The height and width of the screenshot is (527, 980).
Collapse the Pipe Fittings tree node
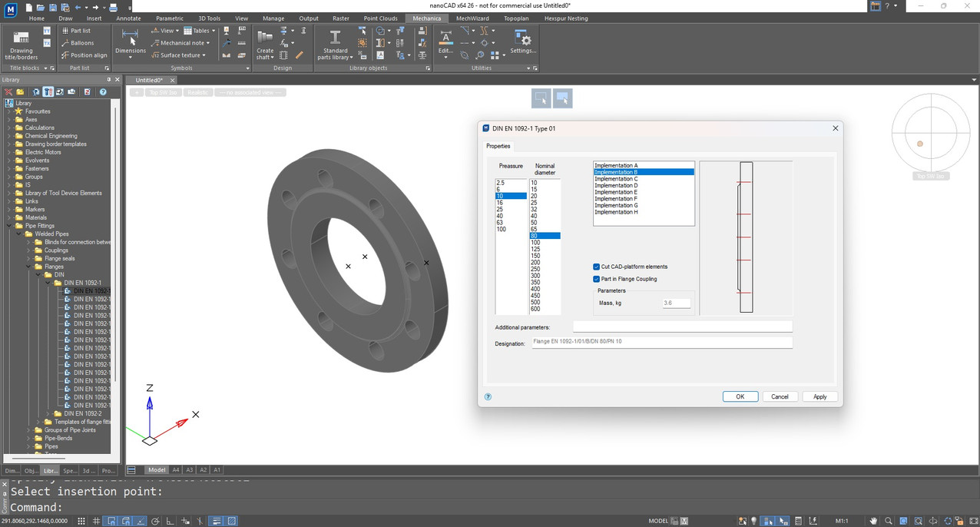pyautogui.click(x=9, y=226)
